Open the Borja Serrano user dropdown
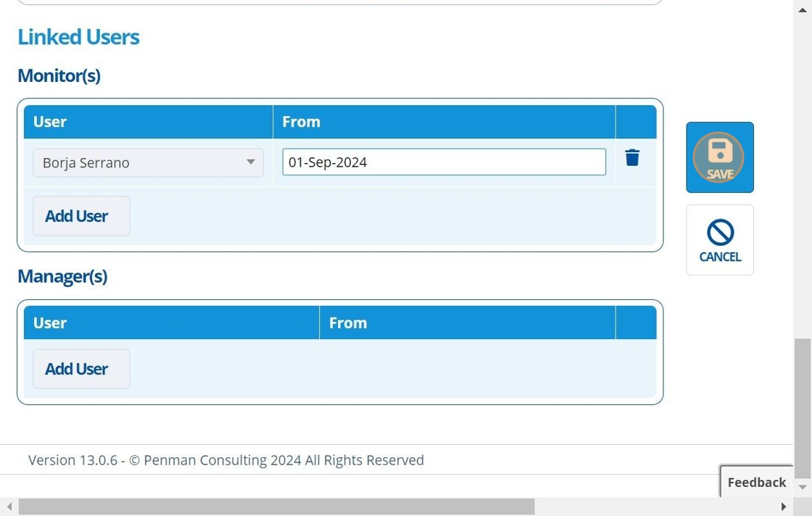The height and width of the screenshot is (516, 812). pyautogui.click(x=148, y=162)
